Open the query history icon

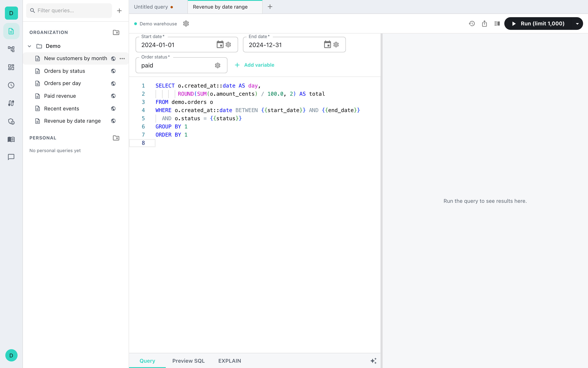(472, 24)
